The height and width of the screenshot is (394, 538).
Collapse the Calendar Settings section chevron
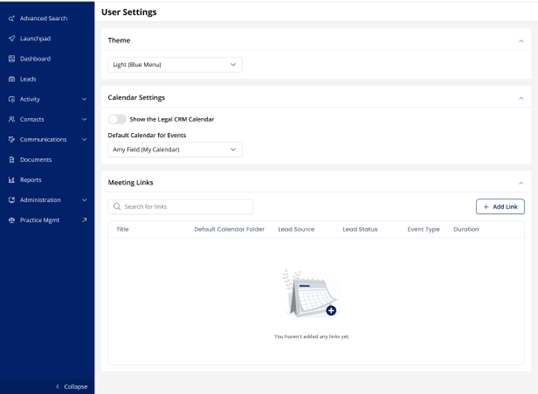click(x=521, y=98)
